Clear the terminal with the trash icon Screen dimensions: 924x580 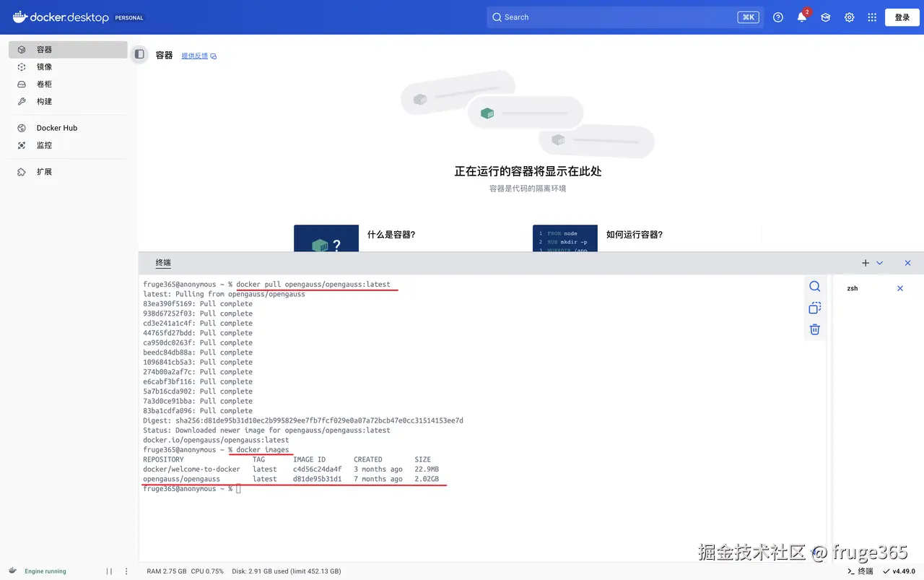pyautogui.click(x=814, y=329)
